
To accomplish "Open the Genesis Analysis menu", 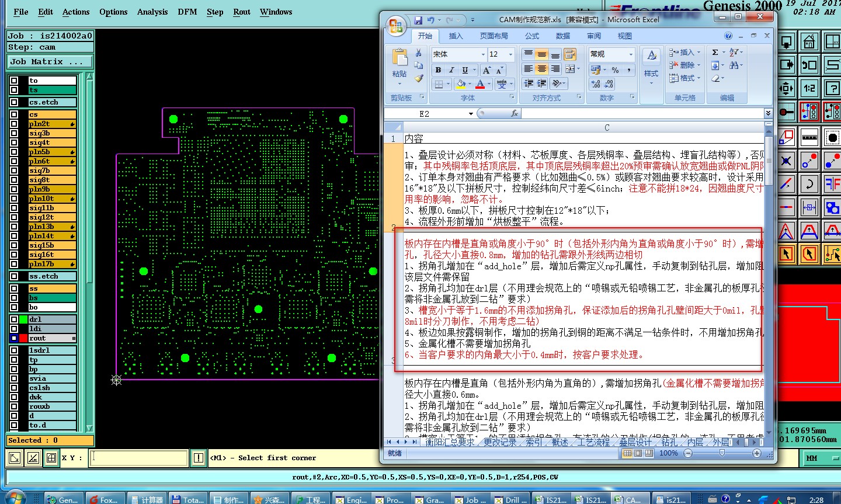I will [152, 12].
